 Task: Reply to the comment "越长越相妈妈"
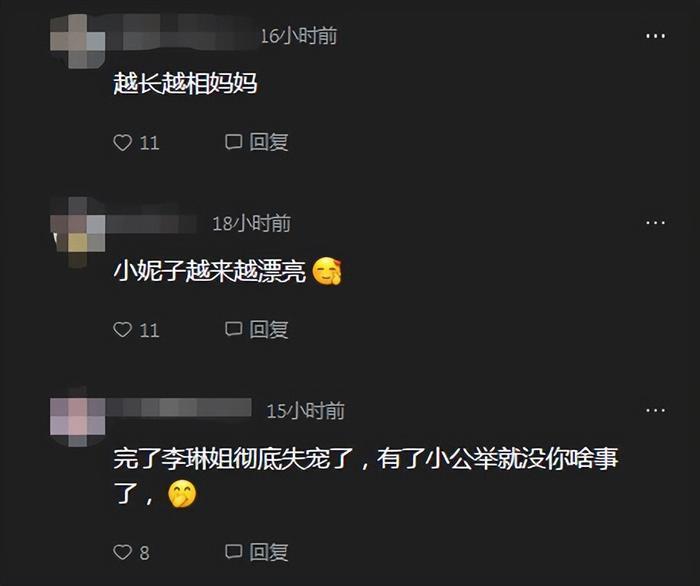(x=257, y=142)
